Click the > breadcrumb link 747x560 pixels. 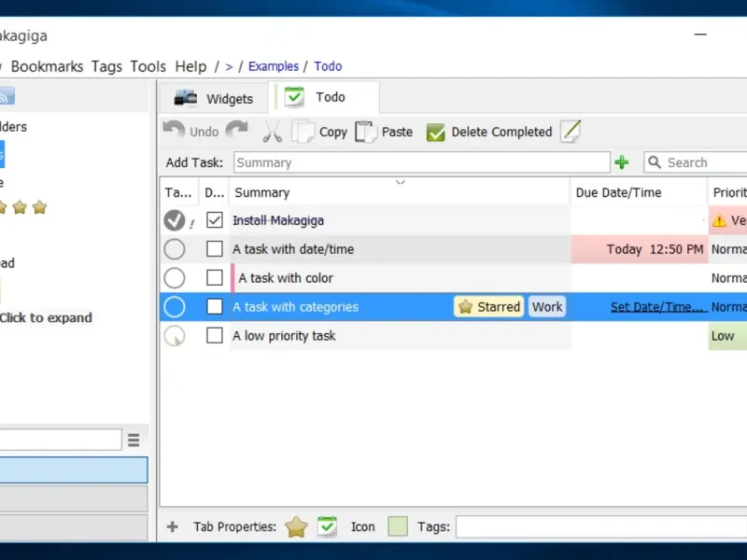pyautogui.click(x=229, y=66)
